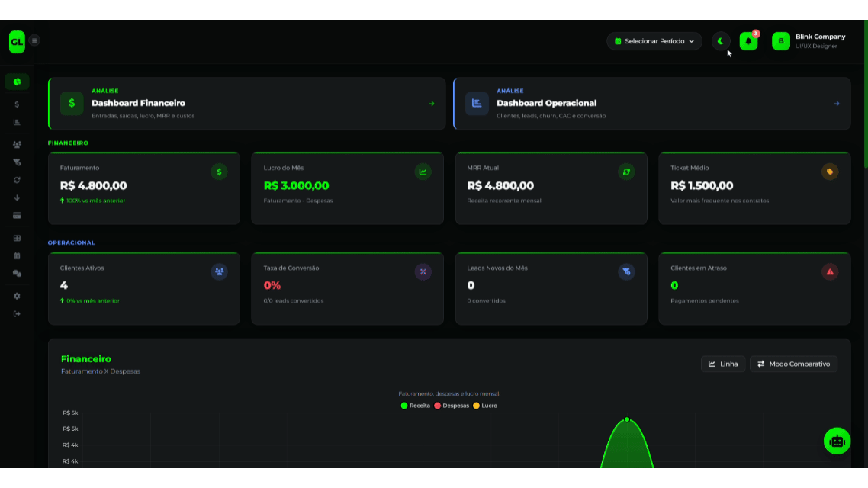The height and width of the screenshot is (488, 868).
Task: Click Taxa de Conversão percent icon
Action: tap(423, 272)
